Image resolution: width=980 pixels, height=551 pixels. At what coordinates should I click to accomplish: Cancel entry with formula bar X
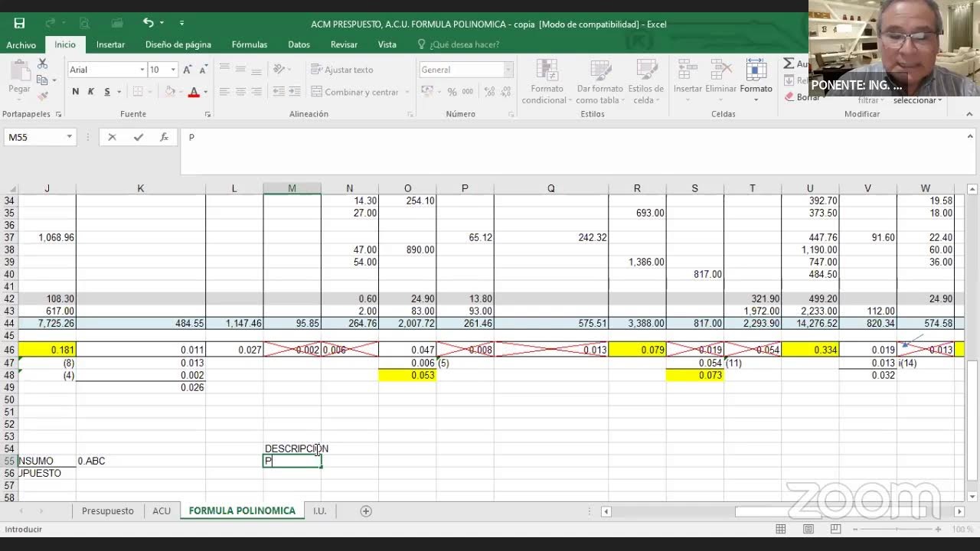[x=112, y=137]
